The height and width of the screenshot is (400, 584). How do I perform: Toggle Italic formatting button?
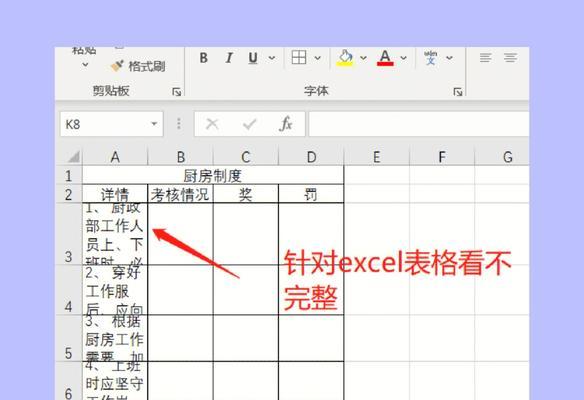coord(229,58)
